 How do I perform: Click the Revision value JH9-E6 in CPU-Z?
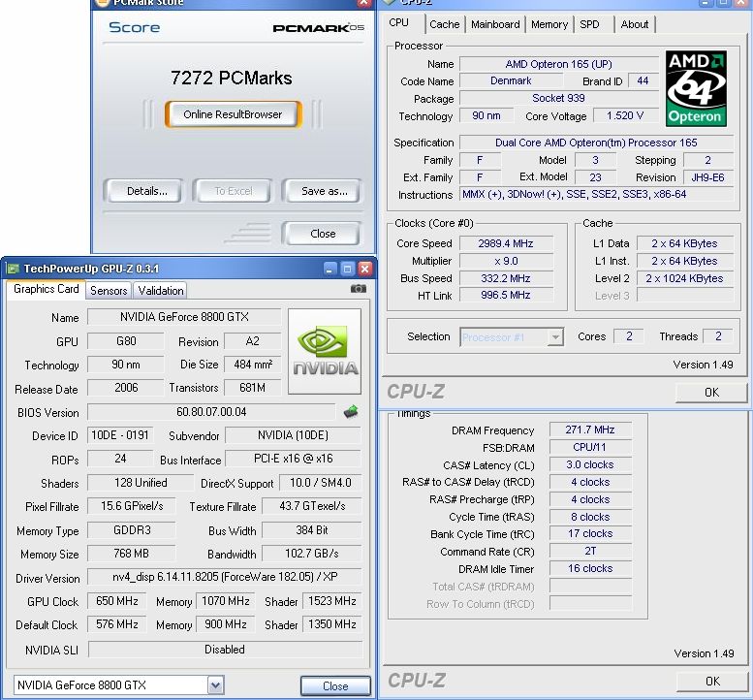(708, 177)
